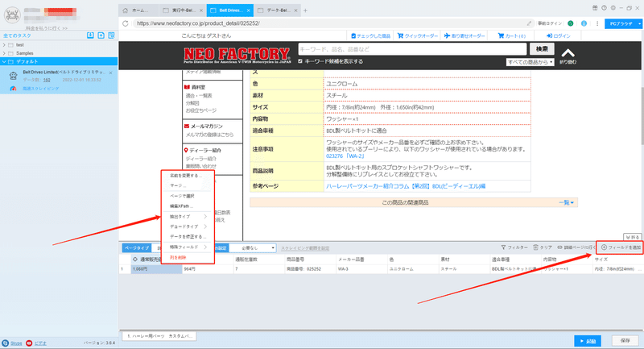Close the task item with X icon
Viewport: 644px width, 349px height.
tap(111, 73)
